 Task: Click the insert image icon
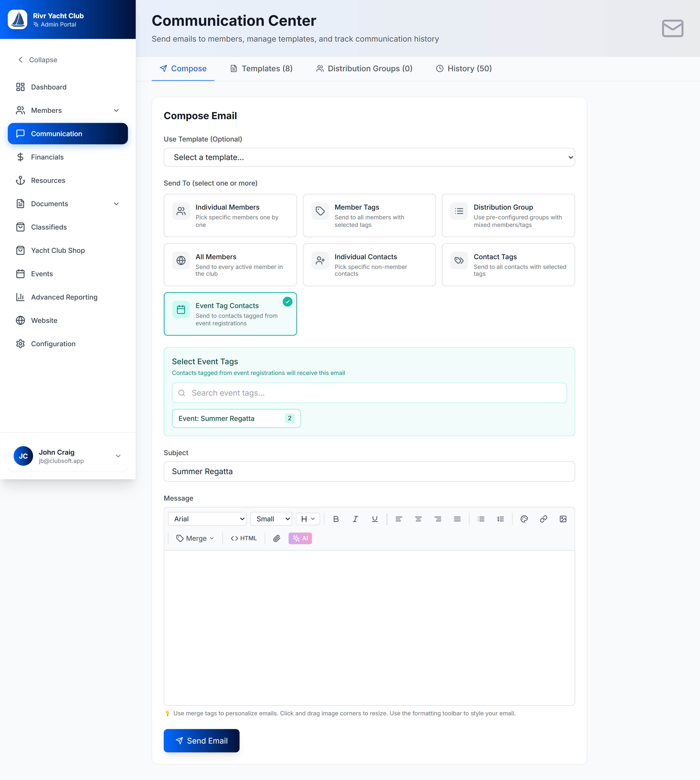click(x=563, y=519)
